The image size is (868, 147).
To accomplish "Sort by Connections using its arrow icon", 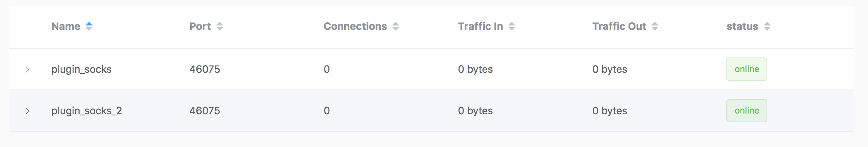I will click(396, 26).
